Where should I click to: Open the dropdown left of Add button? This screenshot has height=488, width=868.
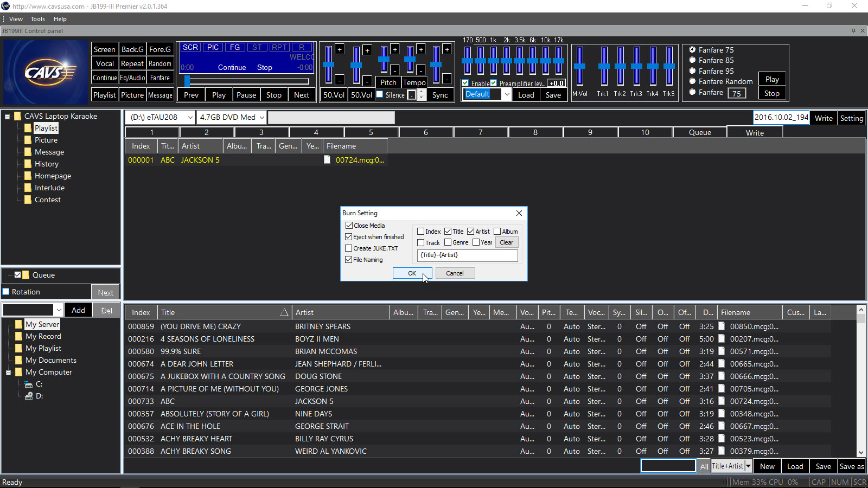(x=59, y=310)
